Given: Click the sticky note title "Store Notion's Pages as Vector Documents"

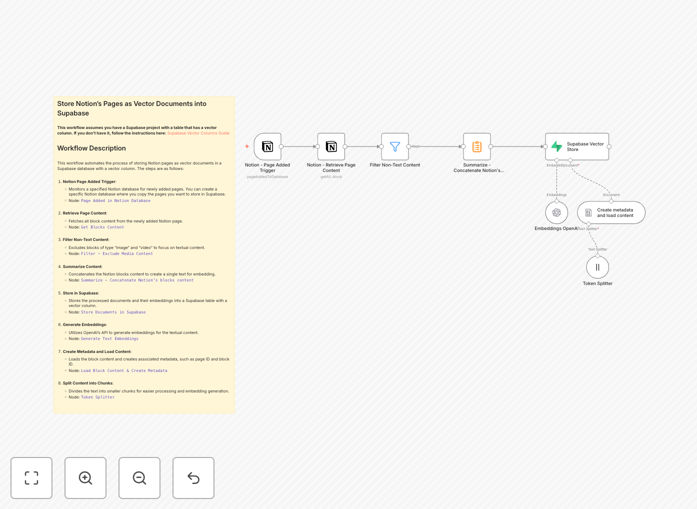Looking at the screenshot, I should [x=132, y=108].
